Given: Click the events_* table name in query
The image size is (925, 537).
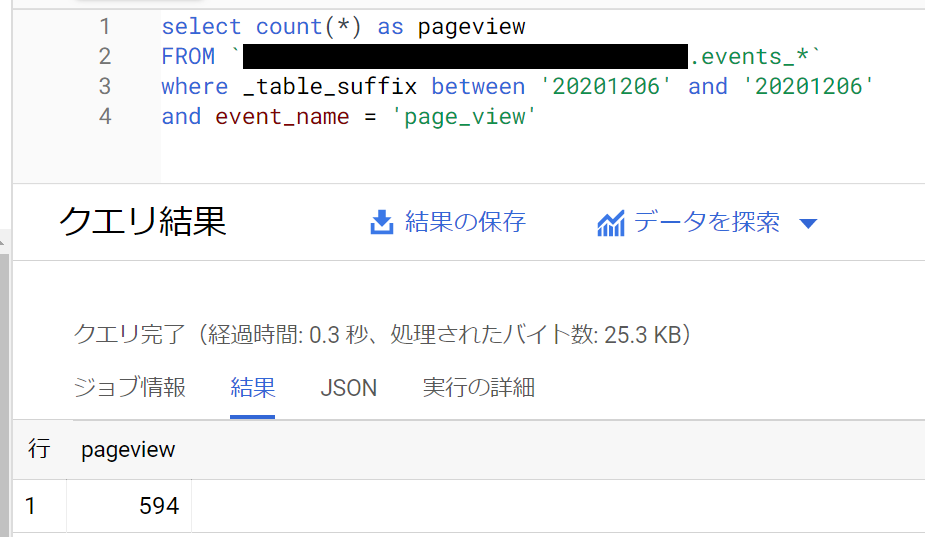Looking at the screenshot, I should click(x=757, y=56).
